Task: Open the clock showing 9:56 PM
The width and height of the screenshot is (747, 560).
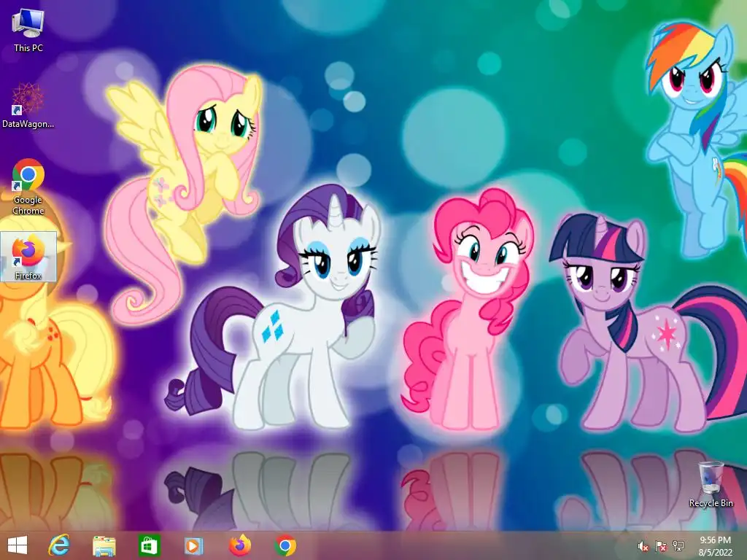Action: [x=715, y=546]
